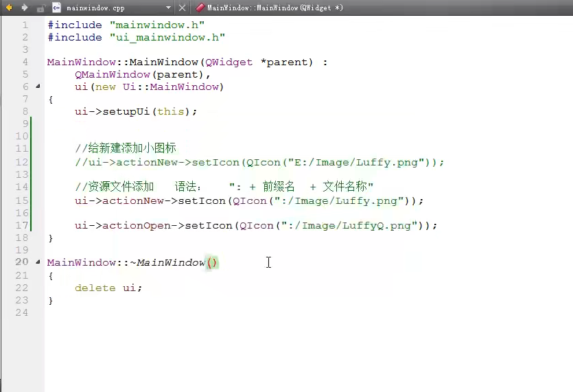Click actionNew on line 15
573x392 pixels.
coord(133,201)
